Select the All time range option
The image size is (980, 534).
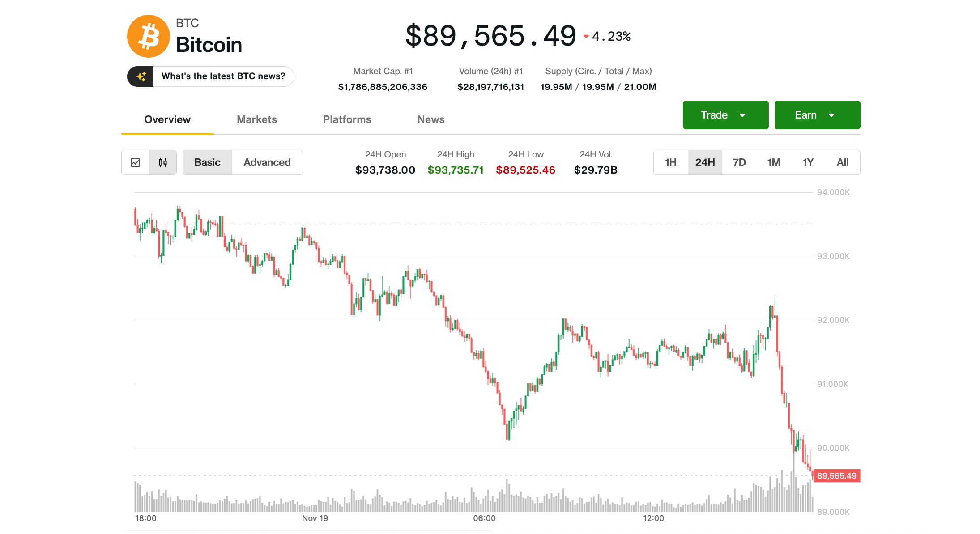843,162
